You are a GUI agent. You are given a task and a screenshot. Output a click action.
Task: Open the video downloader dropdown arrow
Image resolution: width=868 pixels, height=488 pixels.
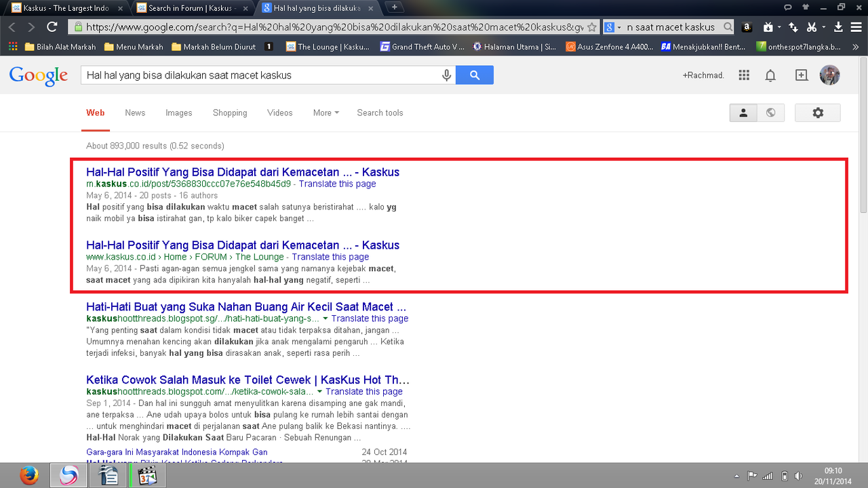(779, 27)
